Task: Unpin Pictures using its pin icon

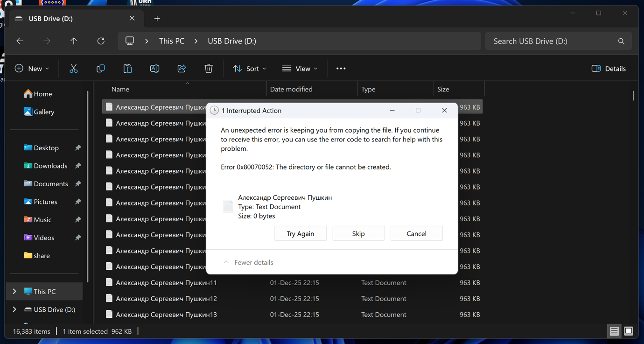Action: pos(78,202)
